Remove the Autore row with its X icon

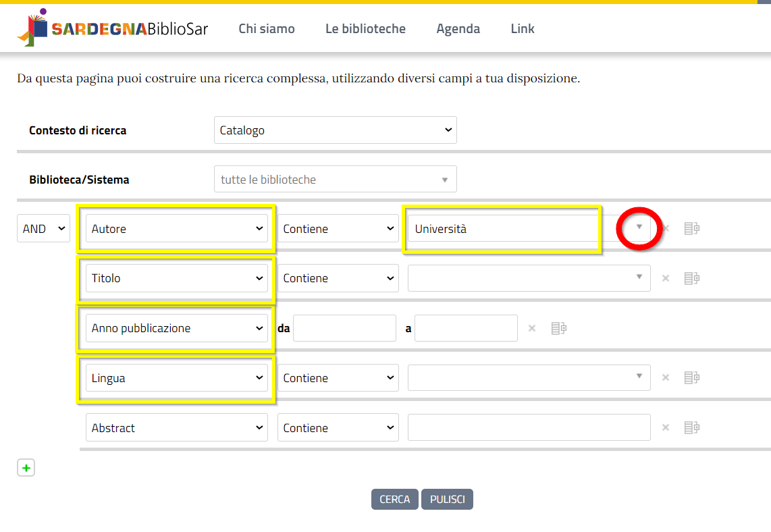666,229
